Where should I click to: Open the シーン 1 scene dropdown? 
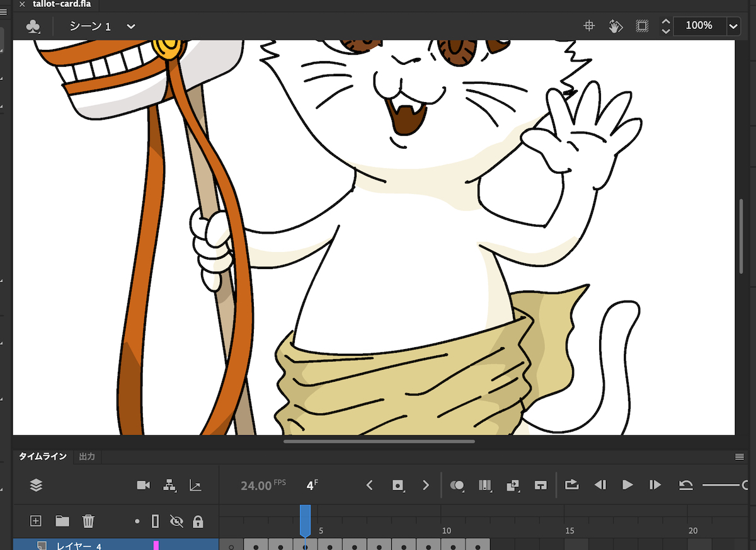(x=131, y=26)
